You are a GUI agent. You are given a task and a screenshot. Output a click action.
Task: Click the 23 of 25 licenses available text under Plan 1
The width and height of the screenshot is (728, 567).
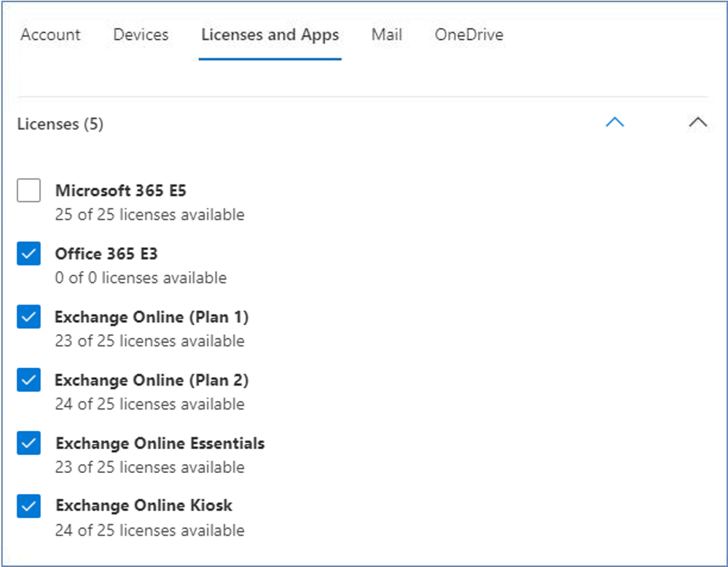(x=149, y=341)
